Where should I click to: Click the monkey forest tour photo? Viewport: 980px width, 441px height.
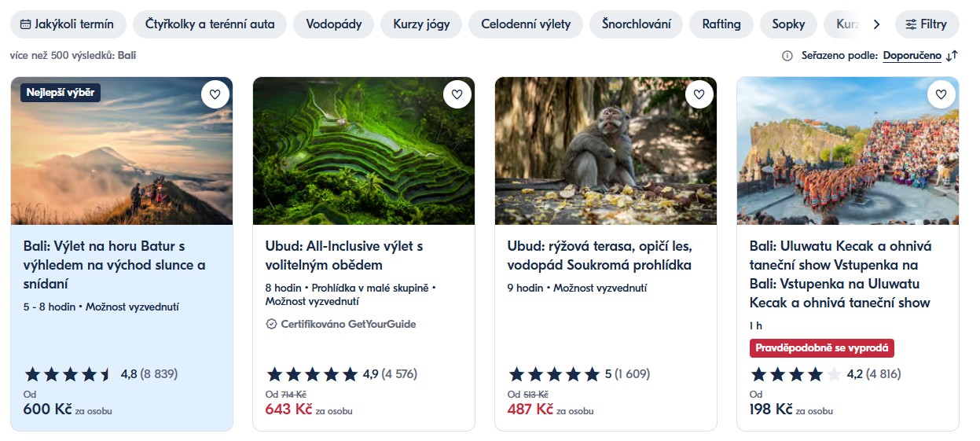point(606,151)
